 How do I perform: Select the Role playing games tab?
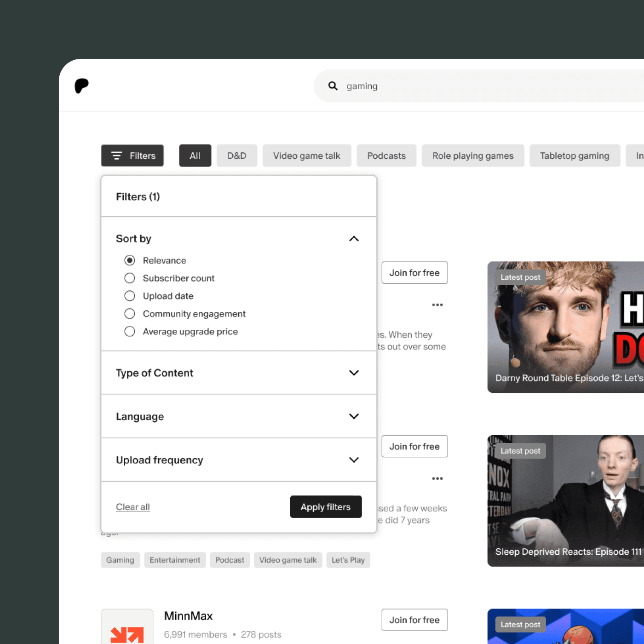click(473, 155)
